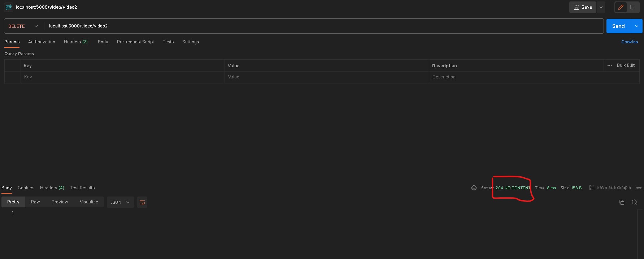Switch to Preview response view
The image size is (644, 259).
[x=60, y=202]
